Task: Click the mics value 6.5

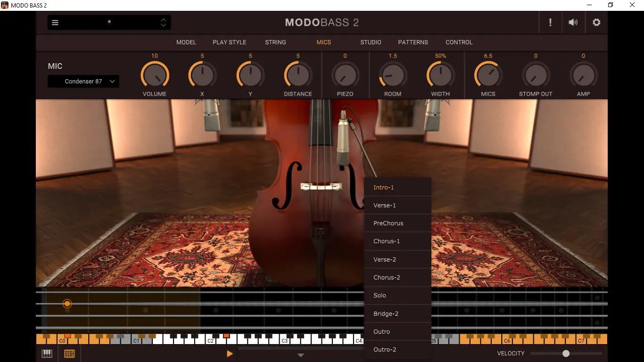Action: pyautogui.click(x=488, y=56)
